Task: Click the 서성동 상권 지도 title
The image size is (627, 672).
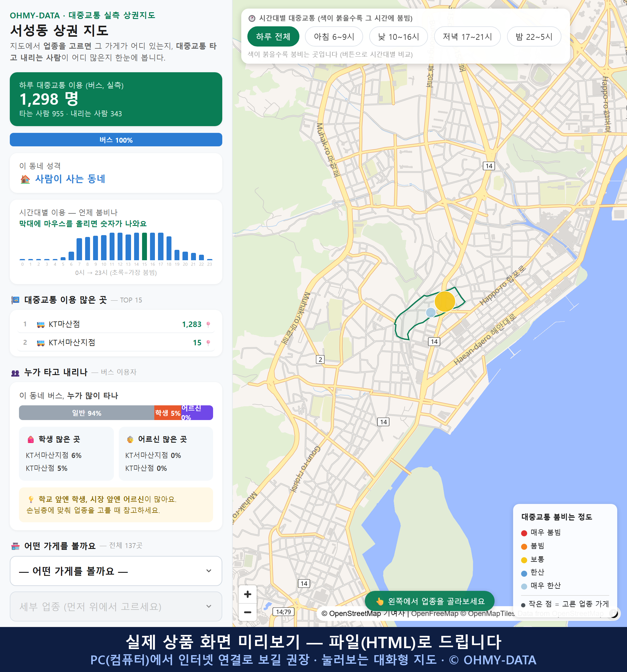Action: click(x=59, y=30)
